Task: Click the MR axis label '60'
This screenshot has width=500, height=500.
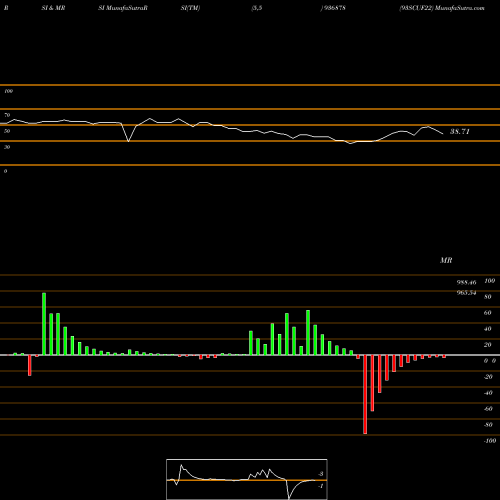Action: (488, 313)
